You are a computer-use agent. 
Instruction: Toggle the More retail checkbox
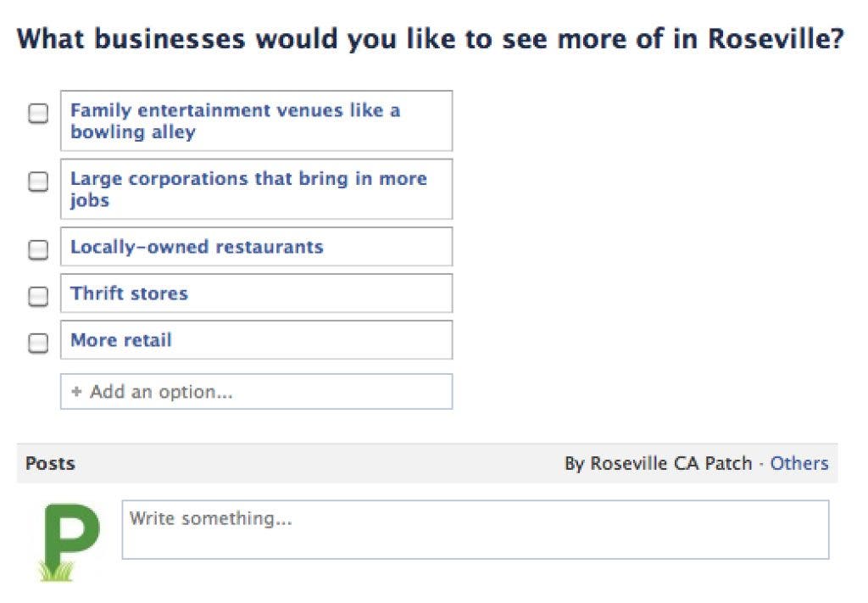[38, 343]
